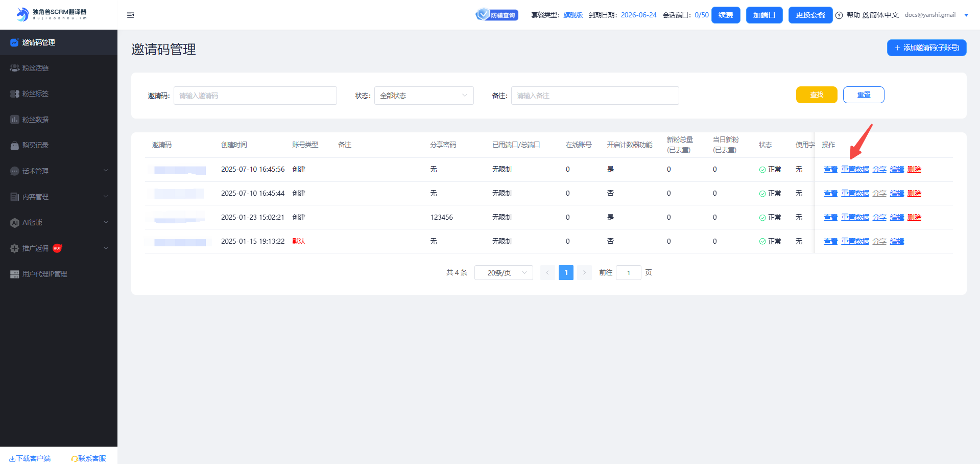Open the account email dropdown arrow
The width and height of the screenshot is (980, 464).
(x=966, y=15)
